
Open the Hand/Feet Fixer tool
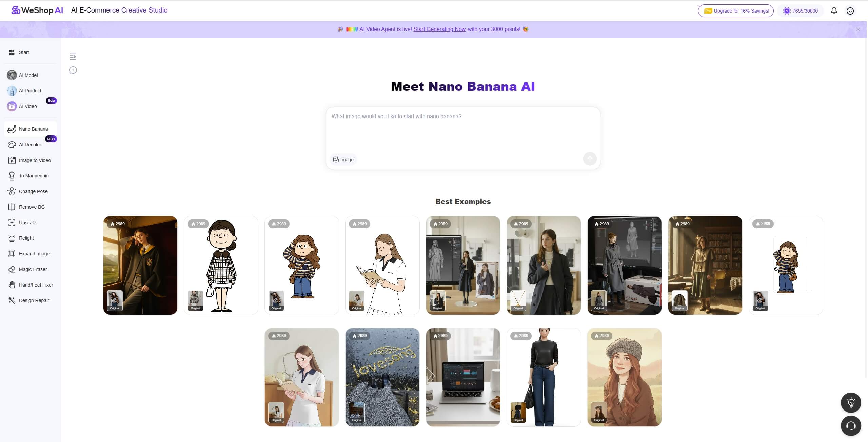[36, 285]
